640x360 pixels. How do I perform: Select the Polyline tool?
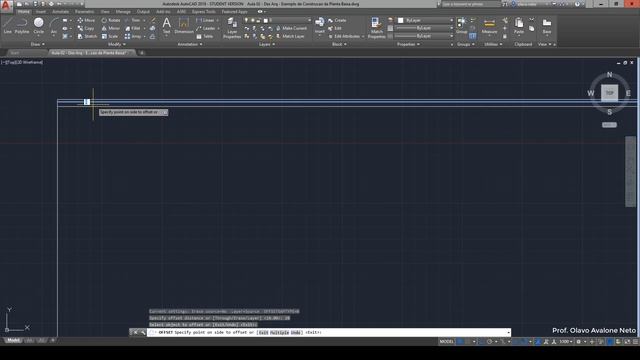click(x=22, y=25)
